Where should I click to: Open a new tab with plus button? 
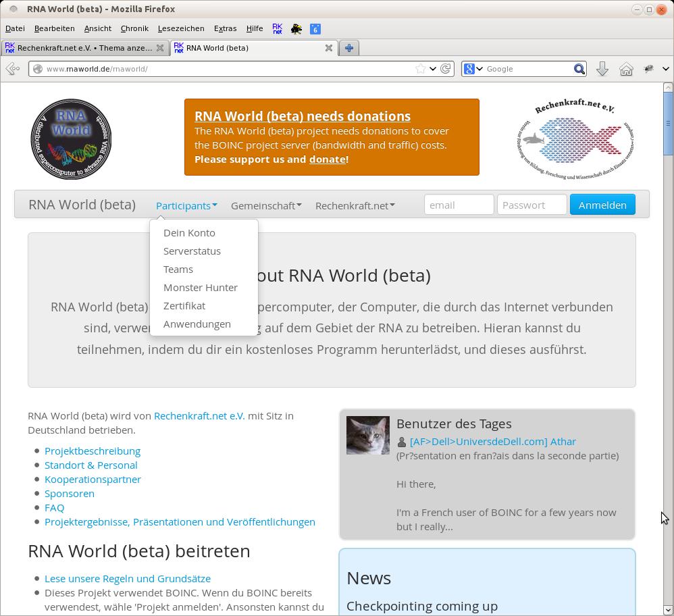[349, 48]
